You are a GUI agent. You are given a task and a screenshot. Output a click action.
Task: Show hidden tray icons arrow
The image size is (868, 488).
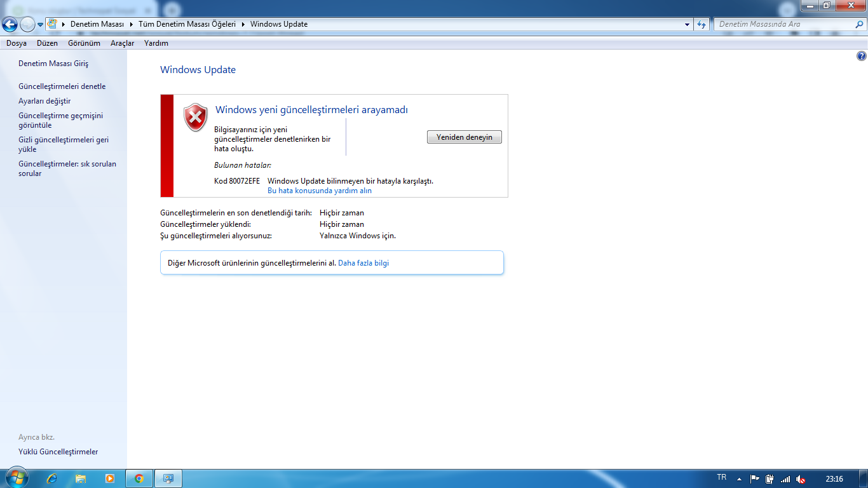[739, 479]
